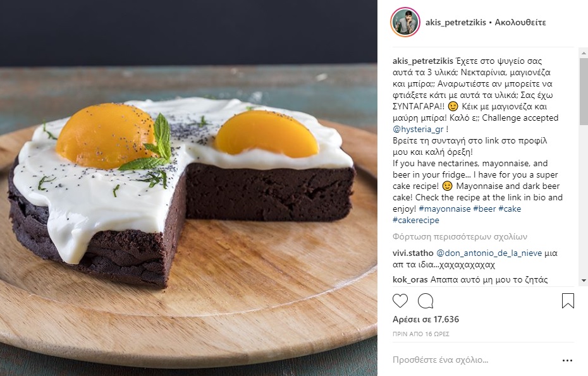Open @don_antonio_de_la_nieve mention
Image resolution: width=588 pixels, height=376 pixels.
[489, 253]
